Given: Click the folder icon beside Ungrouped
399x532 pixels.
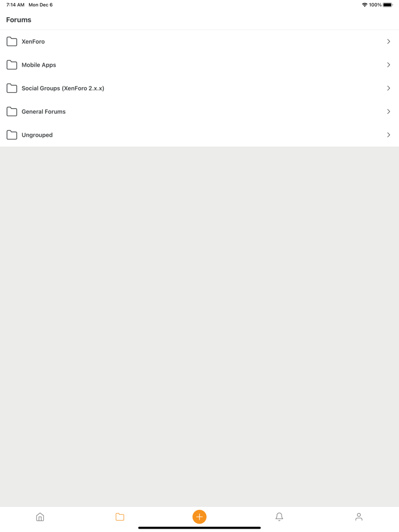Looking at the screenshot, I should [x=12, y=135].
